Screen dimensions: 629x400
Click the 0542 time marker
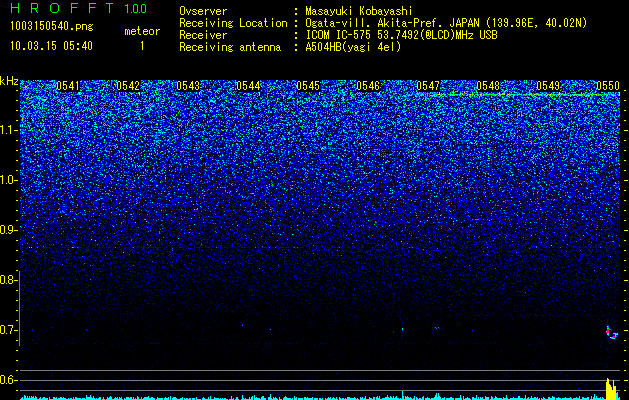point(128,86)
